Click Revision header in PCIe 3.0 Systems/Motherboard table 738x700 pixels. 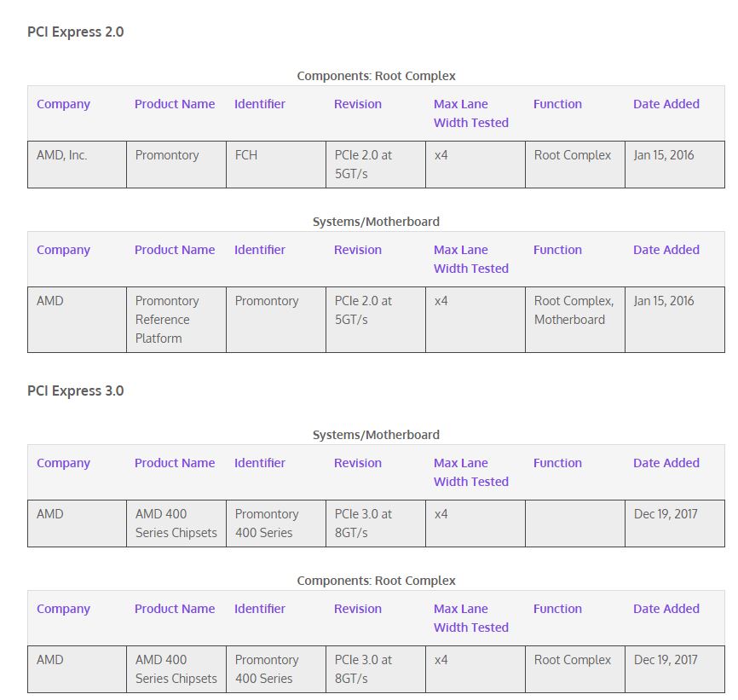(x=358, y=463)
